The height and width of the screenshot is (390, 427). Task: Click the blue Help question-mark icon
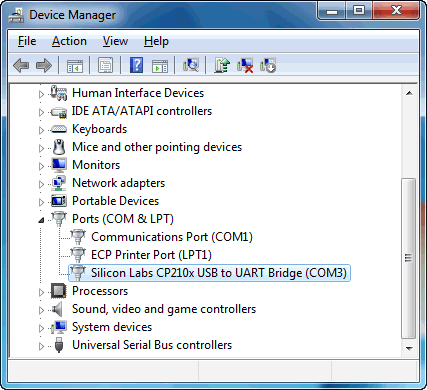click(x=137, y=65)
